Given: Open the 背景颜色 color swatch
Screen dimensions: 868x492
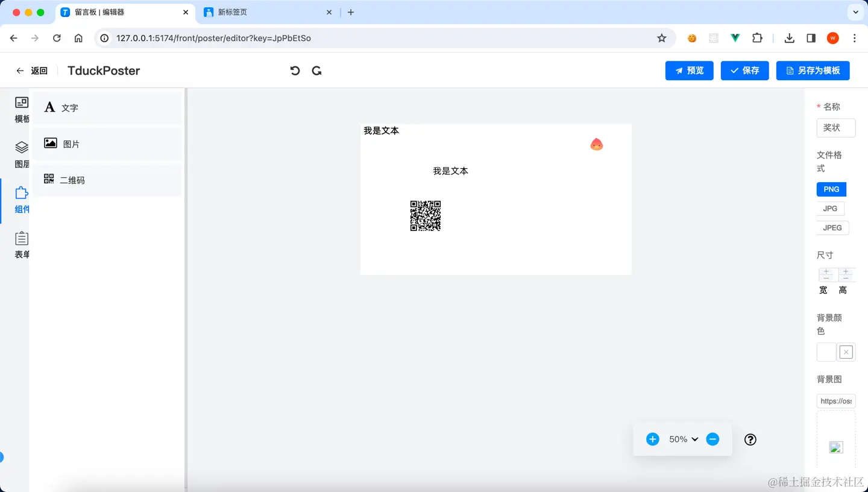Looking at the screenshot, I should 826,352.
